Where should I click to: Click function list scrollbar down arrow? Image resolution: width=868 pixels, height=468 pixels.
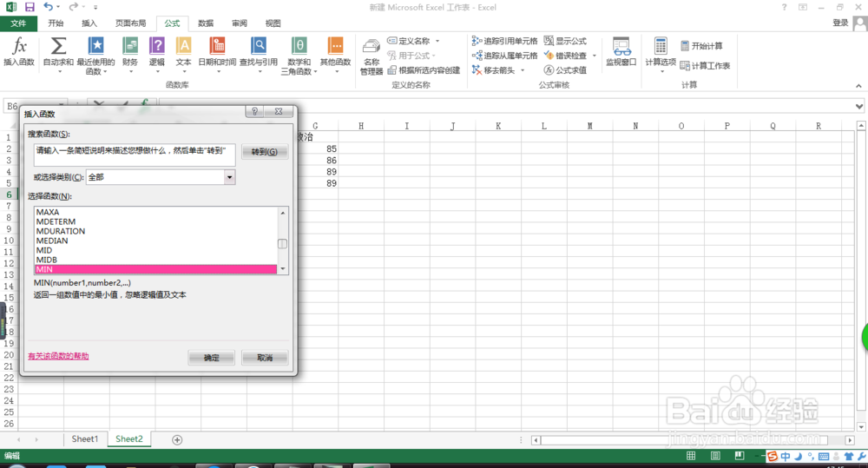283,269
